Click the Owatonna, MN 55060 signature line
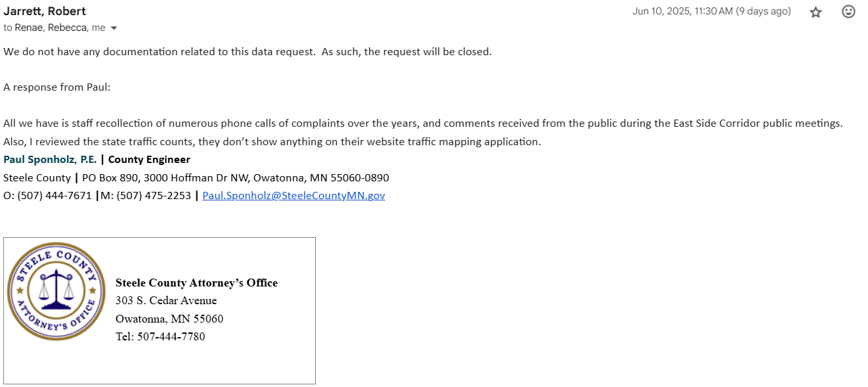 coord(169,319)
